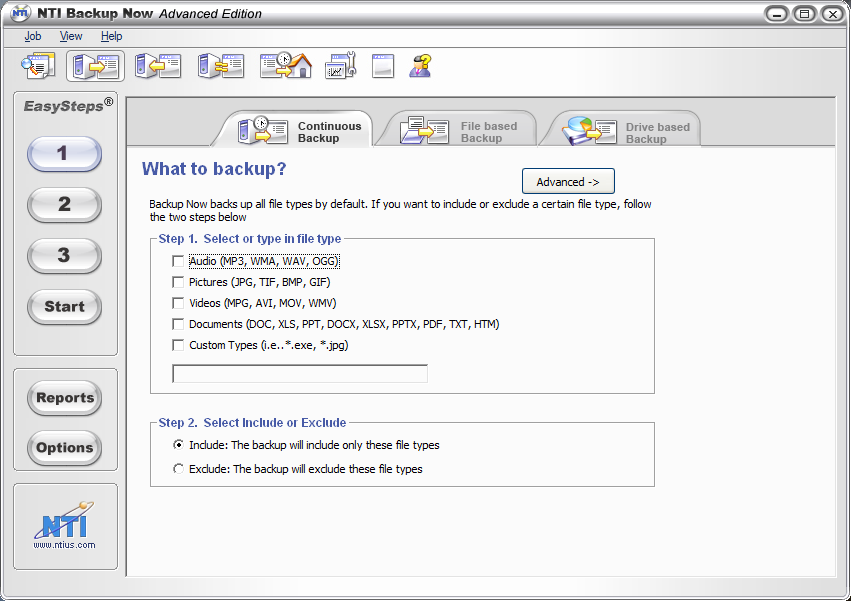The width and height of the screenshot is (851, 601).
Task: Open the Options button
Action: coord(65,448)
